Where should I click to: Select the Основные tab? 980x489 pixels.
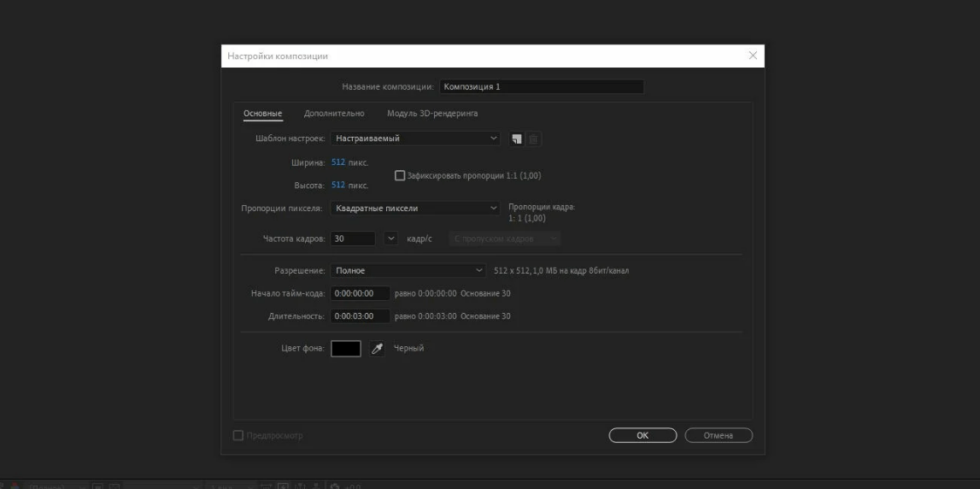click(x=262, y=114)
